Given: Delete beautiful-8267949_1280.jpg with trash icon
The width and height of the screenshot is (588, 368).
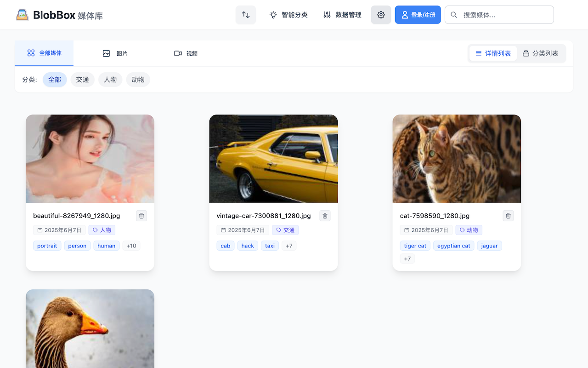Looking at the screenshot, I should click(141, 216).
